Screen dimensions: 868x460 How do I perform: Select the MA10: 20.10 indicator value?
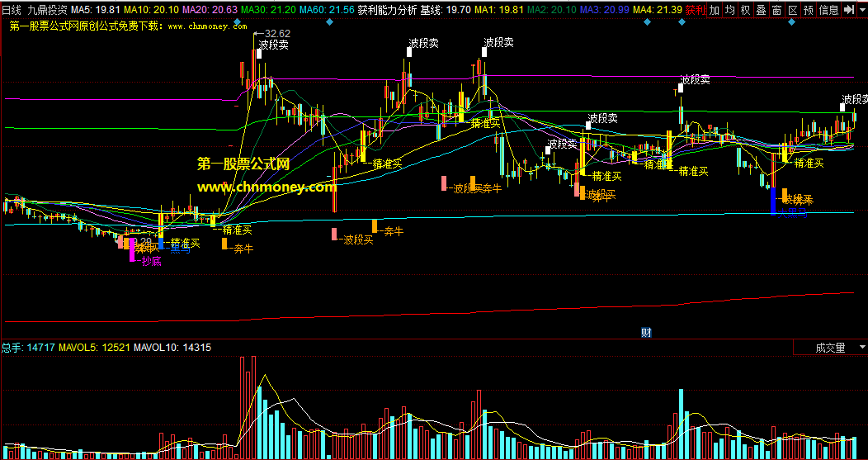tap(150, 9)
